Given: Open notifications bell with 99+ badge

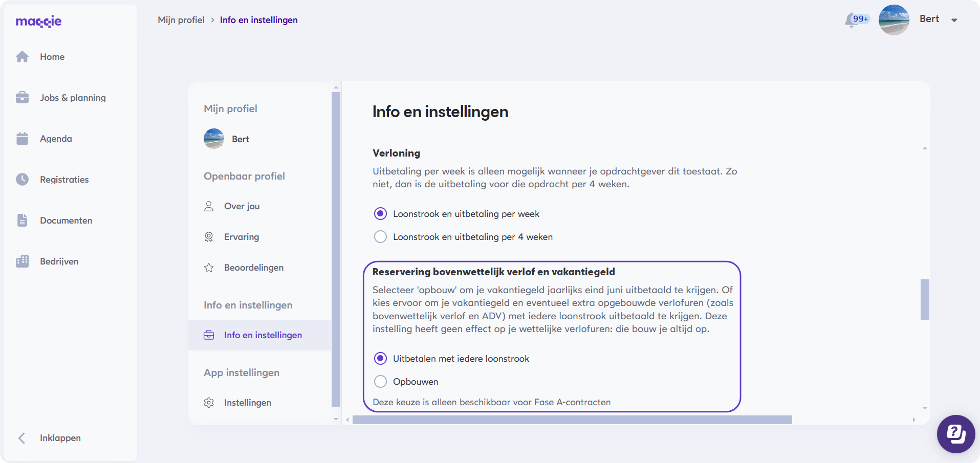Looking at the screenshot, I should click(x=851, y=20).
